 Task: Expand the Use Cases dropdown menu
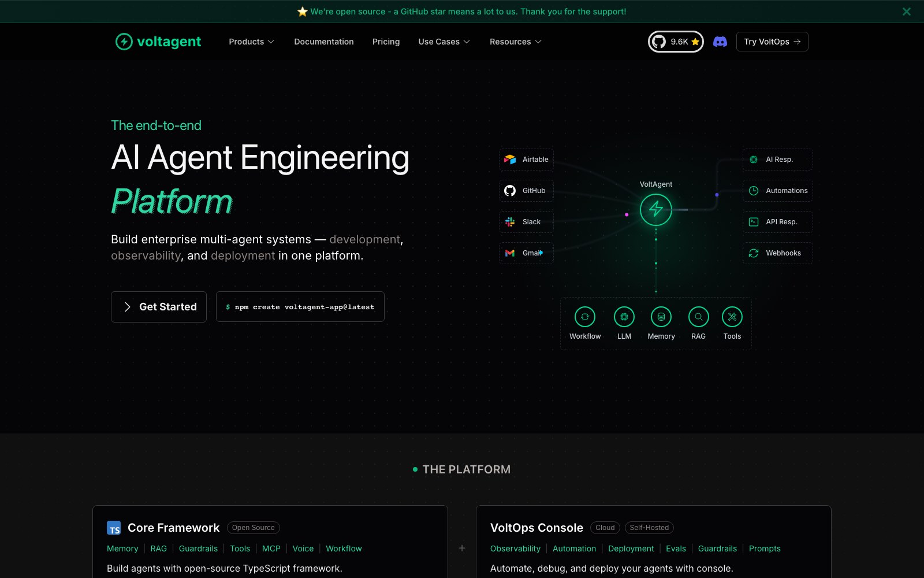coord(444,42)
